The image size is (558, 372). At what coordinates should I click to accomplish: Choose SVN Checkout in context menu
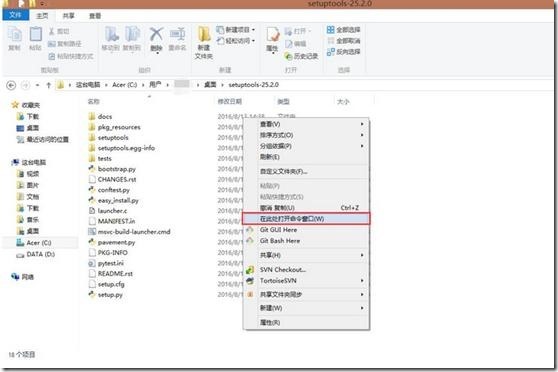306,270
